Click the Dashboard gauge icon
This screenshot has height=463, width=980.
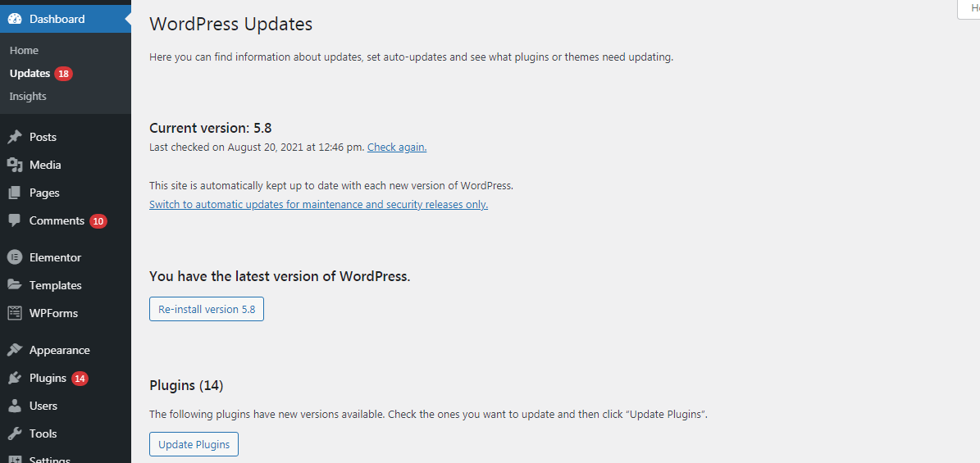coord(15,19)
